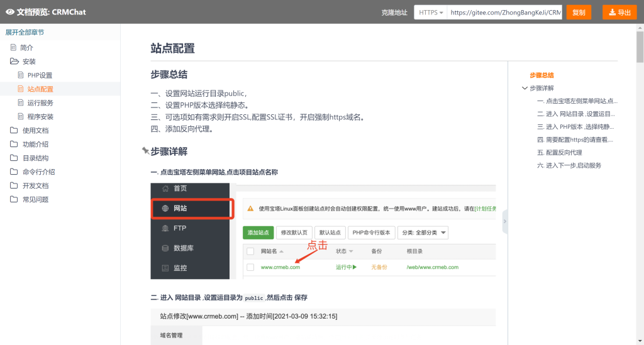This screenshot has height=345, width=644.
Task: Jump to outline item 四. 需要配置https的请查看
Action: [575, 140]
